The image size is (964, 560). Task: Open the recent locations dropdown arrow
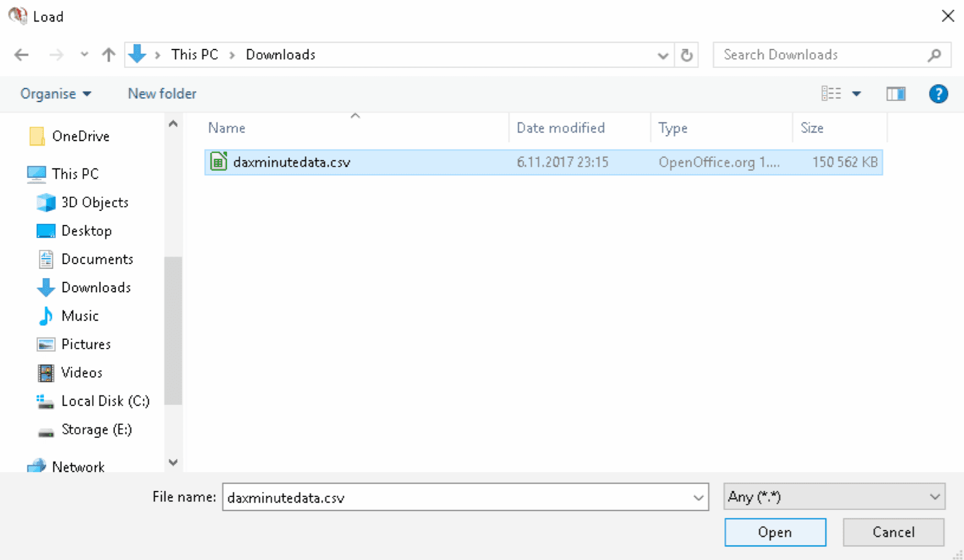(x=84, y=55)
